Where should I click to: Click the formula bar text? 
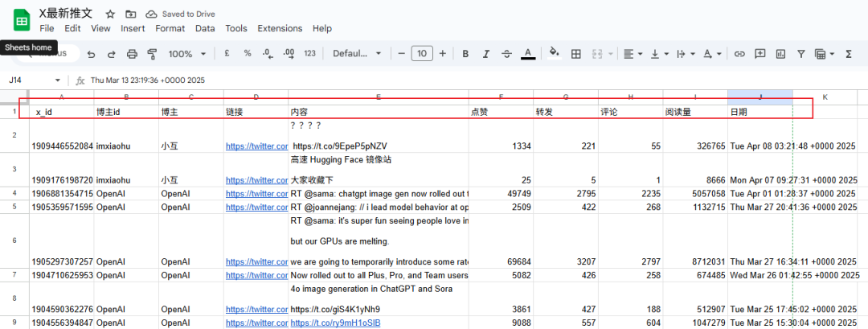coord(148,80)
